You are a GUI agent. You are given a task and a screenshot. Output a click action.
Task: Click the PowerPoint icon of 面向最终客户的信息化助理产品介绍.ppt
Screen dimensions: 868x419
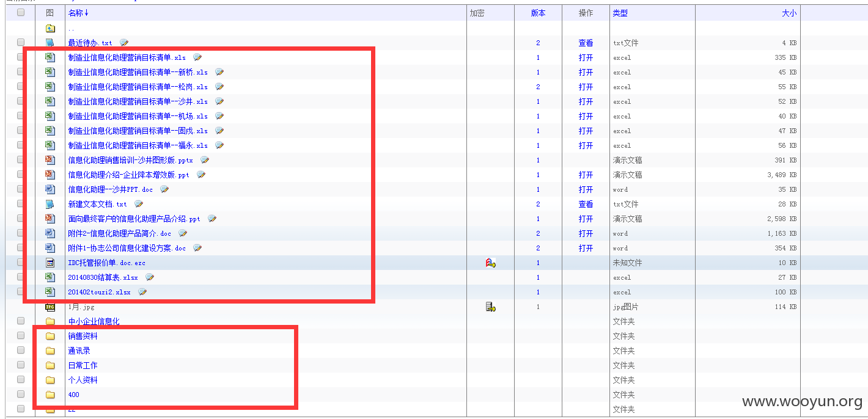point(50,219)
